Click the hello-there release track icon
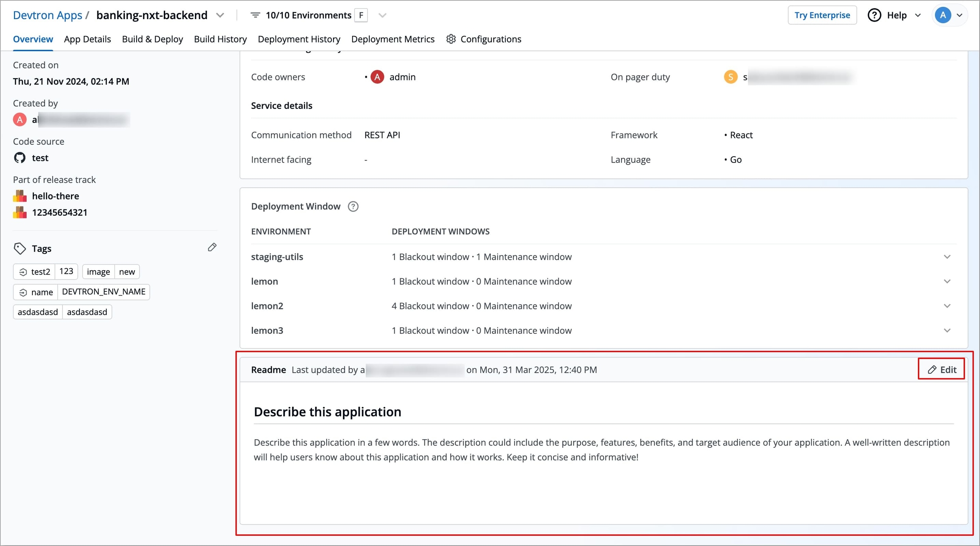Viewport: 980px width, 546px height. (20, 196)
